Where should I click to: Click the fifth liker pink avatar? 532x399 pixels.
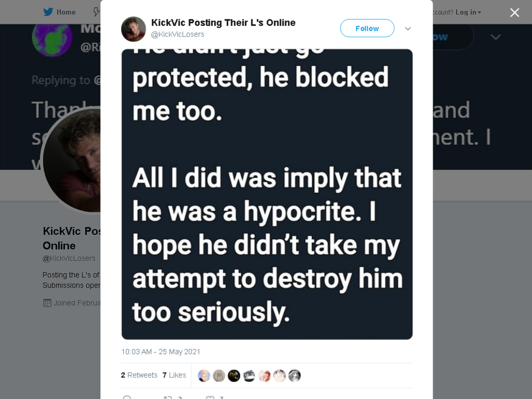[264, 376]
